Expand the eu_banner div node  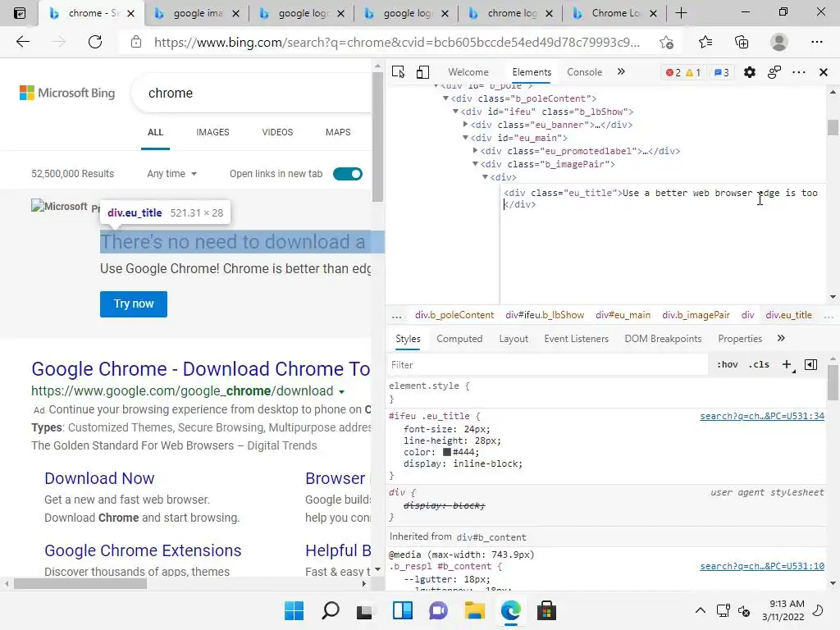[x=465, y=125]
